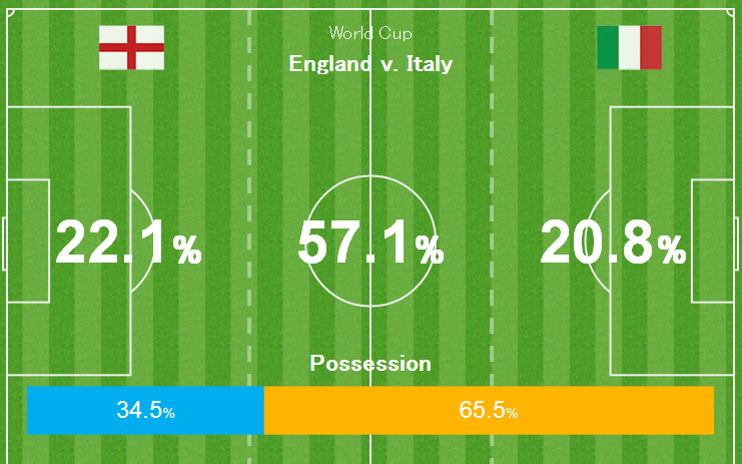Click the 34.5% possession value text
Image resolution: width=742 pixels, height=464 pixels.
[x=146, y=410]
